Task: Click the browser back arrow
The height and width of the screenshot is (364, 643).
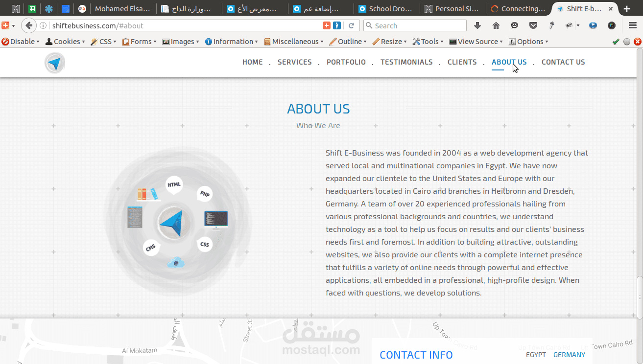Action: 29,25
